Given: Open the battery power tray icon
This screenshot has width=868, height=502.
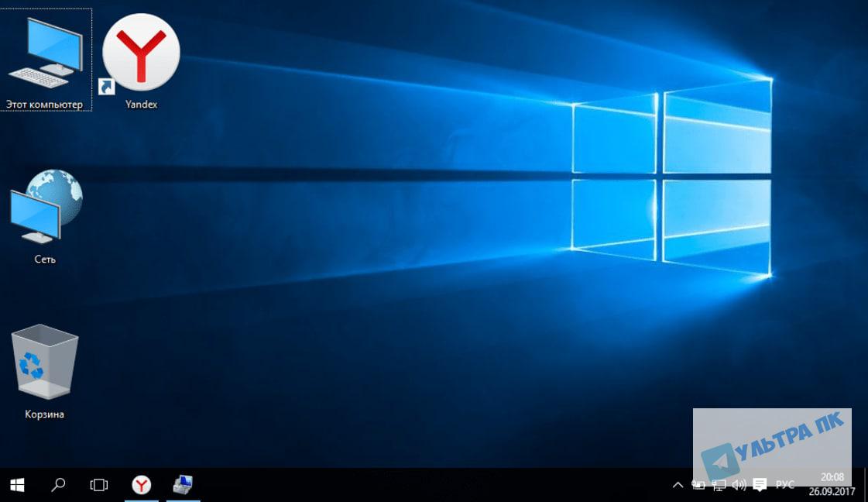Looking at the screenshot, I should tap(698, 486).
